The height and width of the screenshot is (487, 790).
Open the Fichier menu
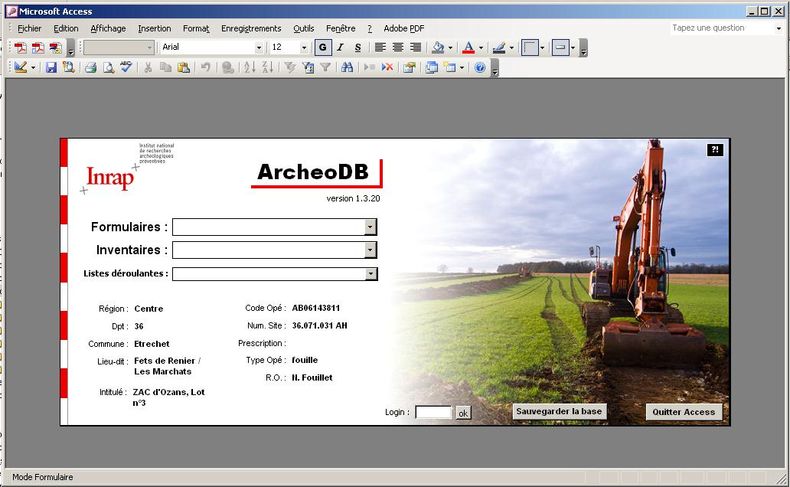point(29,29)
